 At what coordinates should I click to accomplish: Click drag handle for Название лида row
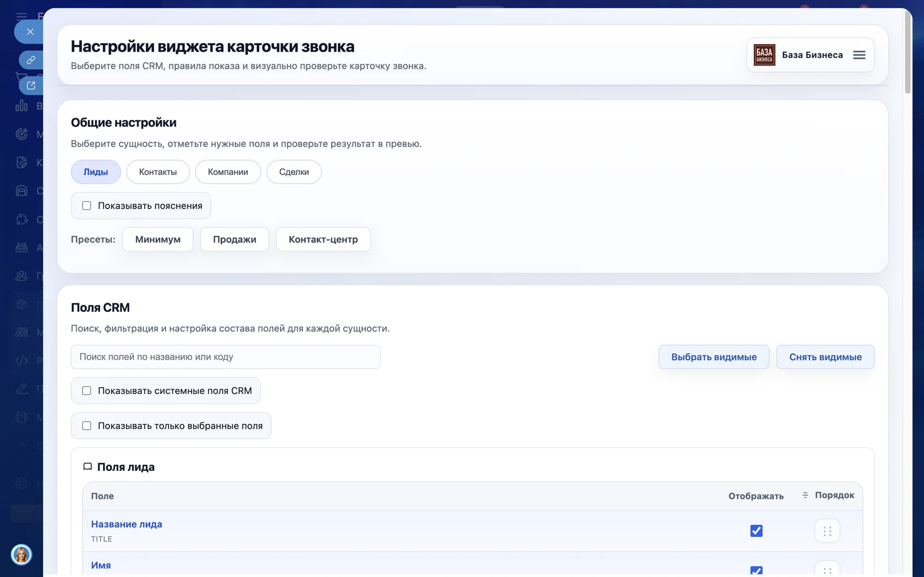(x=827, y=531)
